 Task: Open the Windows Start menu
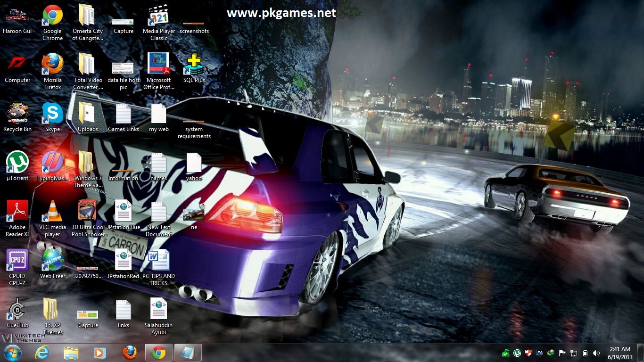coord(12,353)
